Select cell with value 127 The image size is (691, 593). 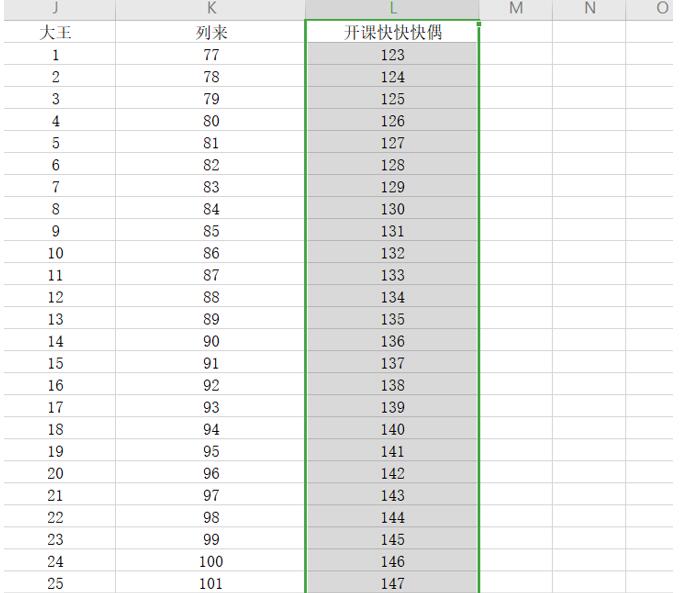[392, 143]
